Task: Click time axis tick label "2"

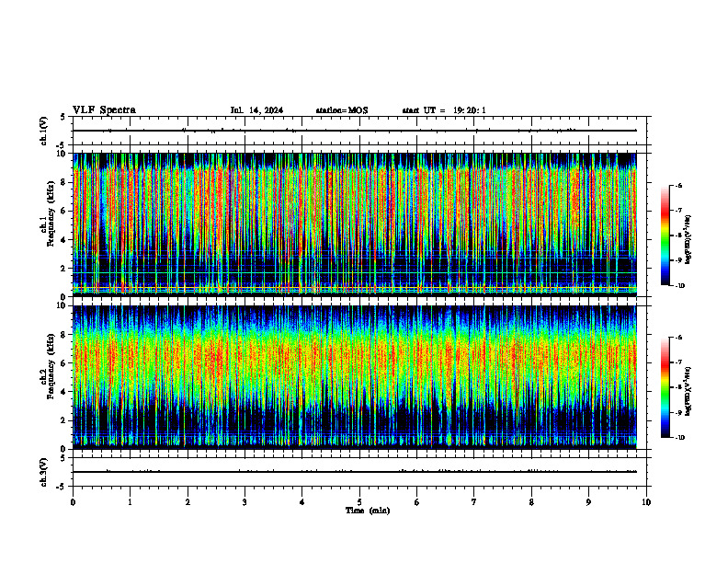Action: coord(188,502)
